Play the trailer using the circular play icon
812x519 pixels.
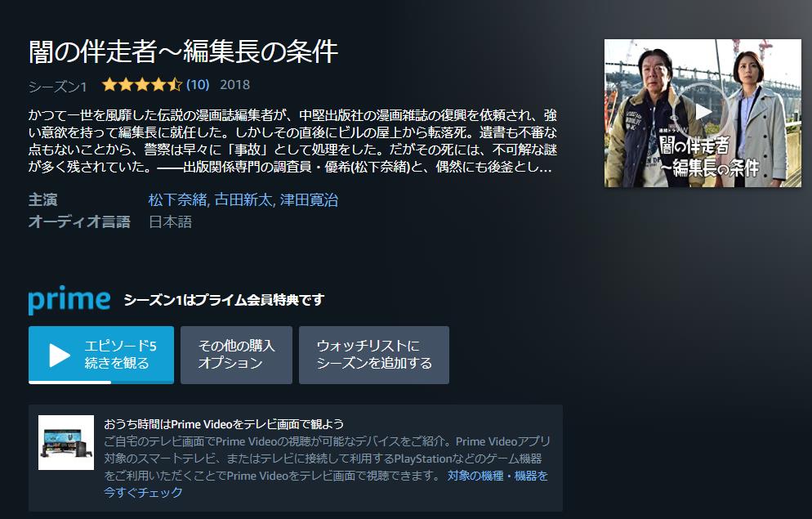click(x=703, y=111)
